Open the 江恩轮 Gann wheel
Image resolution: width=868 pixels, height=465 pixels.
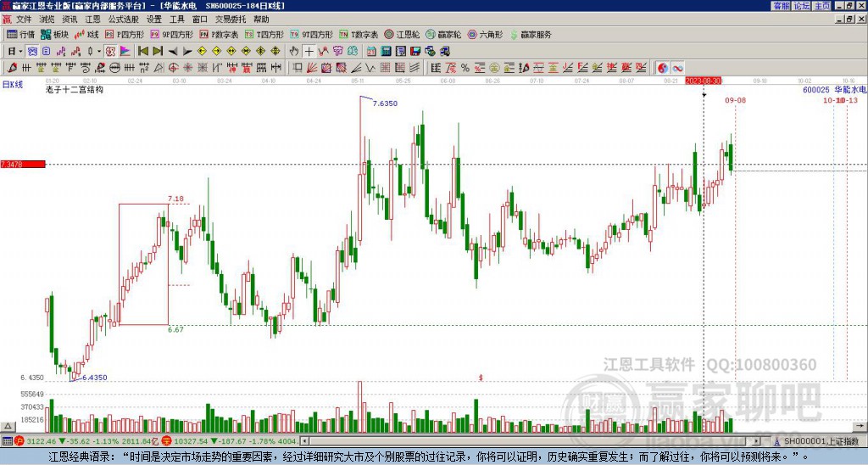(x=402, y=34)
